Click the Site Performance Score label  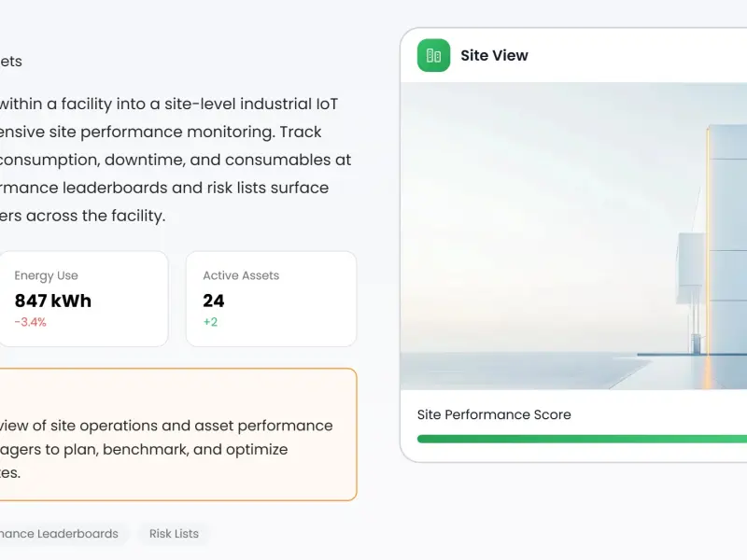click(494, 414)
